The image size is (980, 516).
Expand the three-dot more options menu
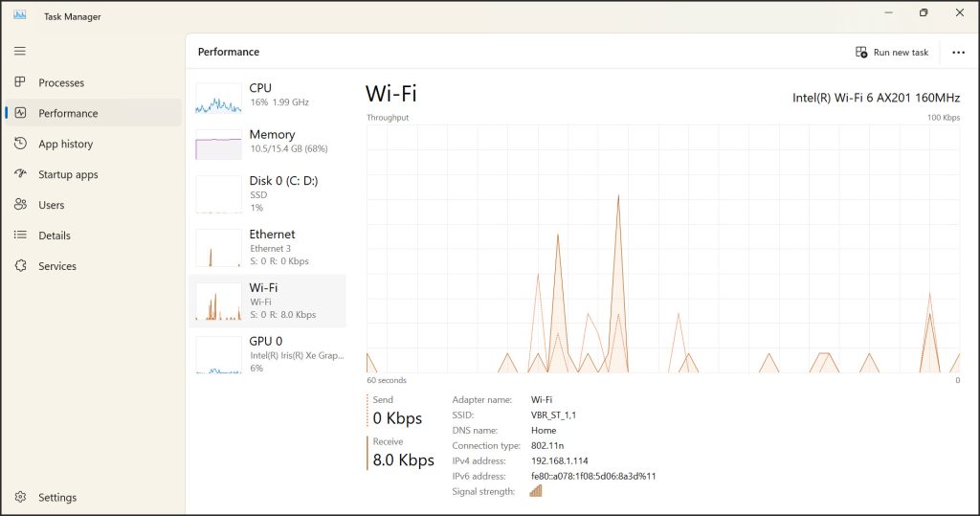pos(959,53)
